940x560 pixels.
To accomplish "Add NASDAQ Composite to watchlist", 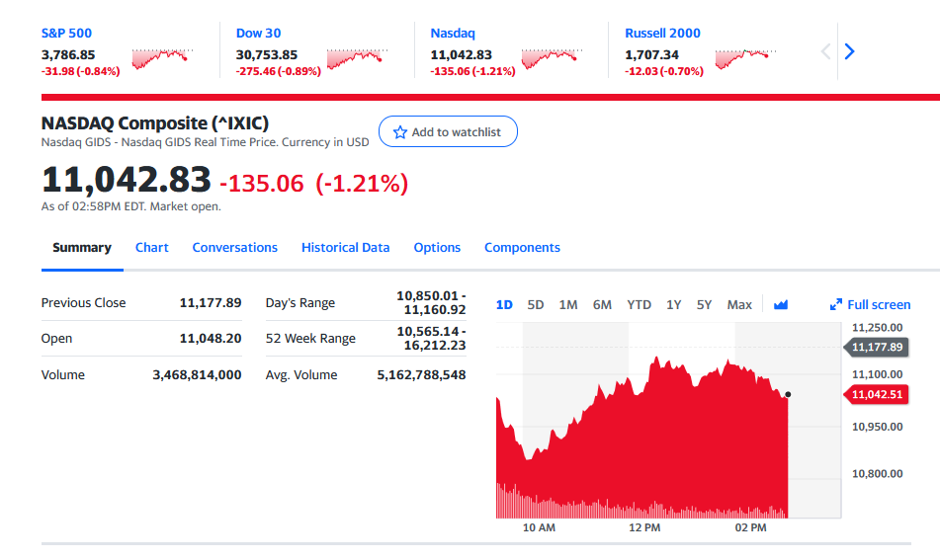I will (x=448, y=131).
